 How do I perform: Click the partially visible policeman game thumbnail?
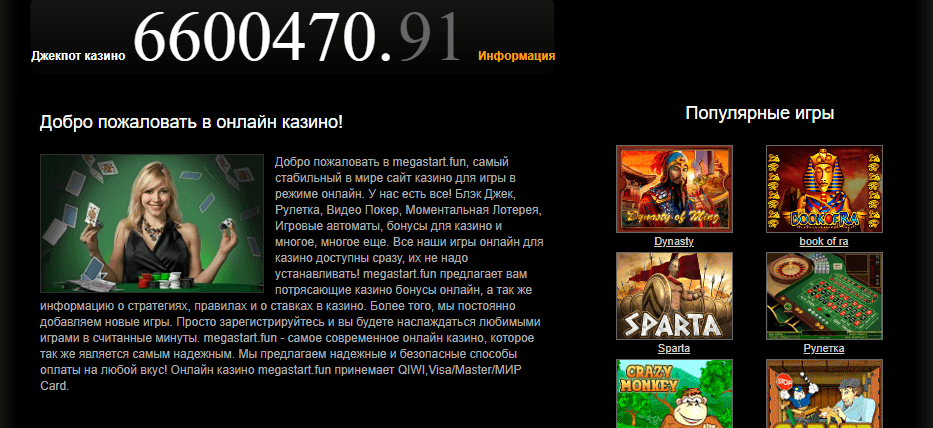(x=824, y=393)
